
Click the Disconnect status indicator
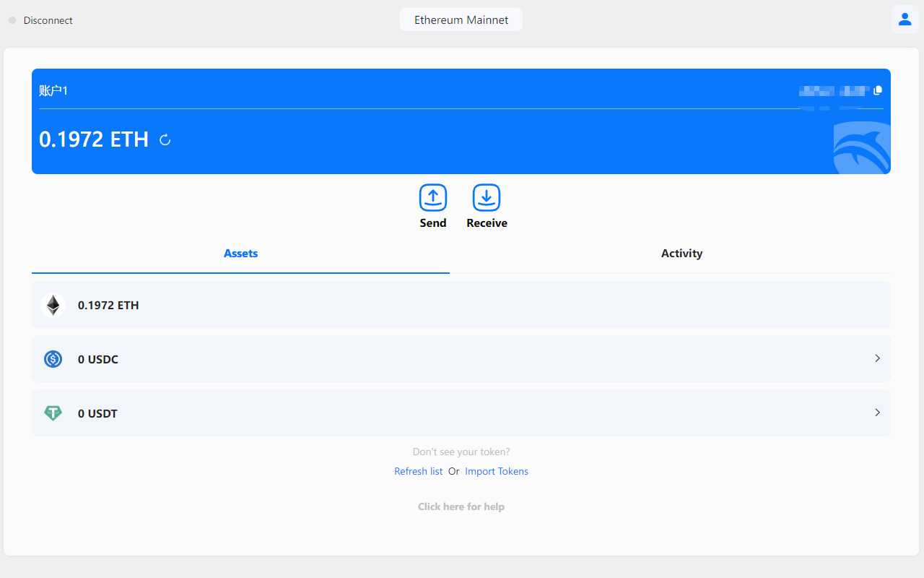coord(12,20)
